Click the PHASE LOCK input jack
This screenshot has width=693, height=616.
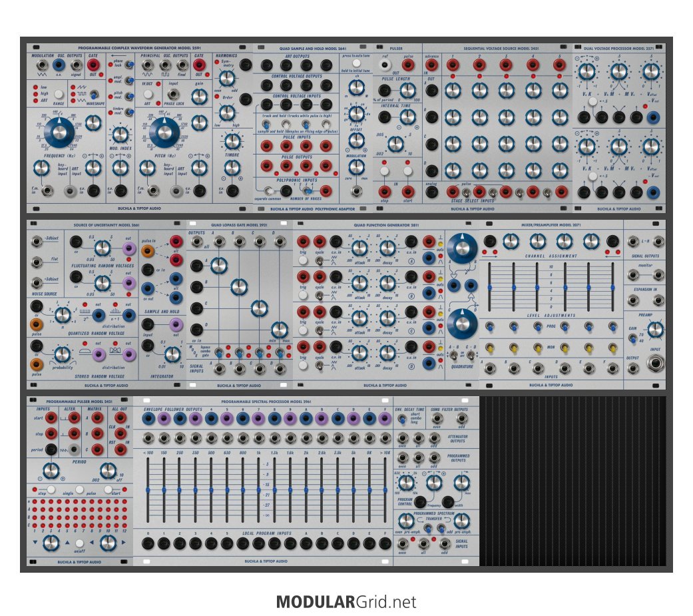[x=173, y=94]
